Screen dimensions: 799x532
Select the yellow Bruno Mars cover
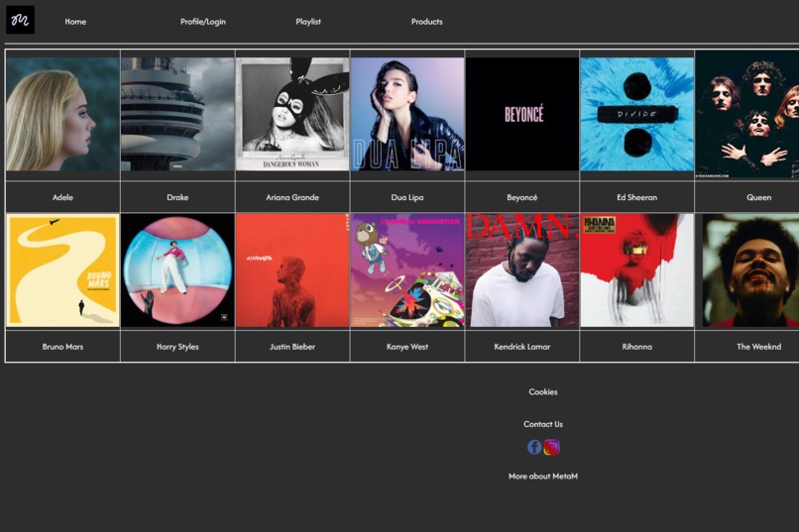coord(62,270)
